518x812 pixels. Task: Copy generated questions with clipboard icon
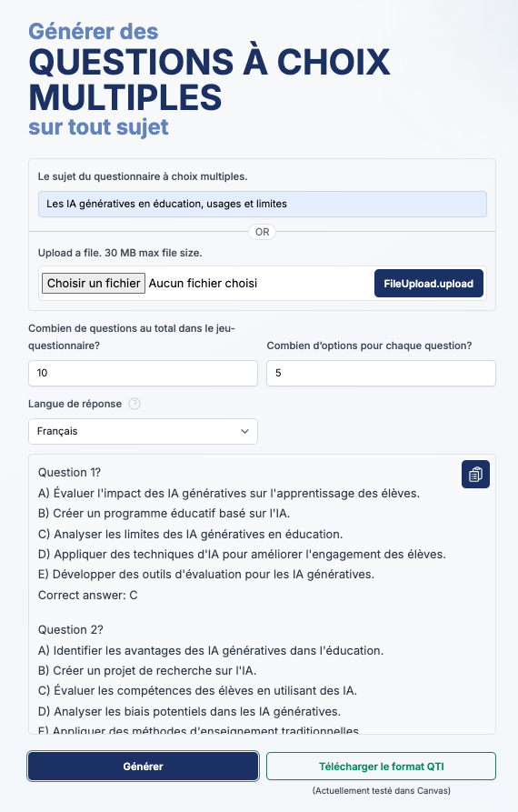pos(475,475)
